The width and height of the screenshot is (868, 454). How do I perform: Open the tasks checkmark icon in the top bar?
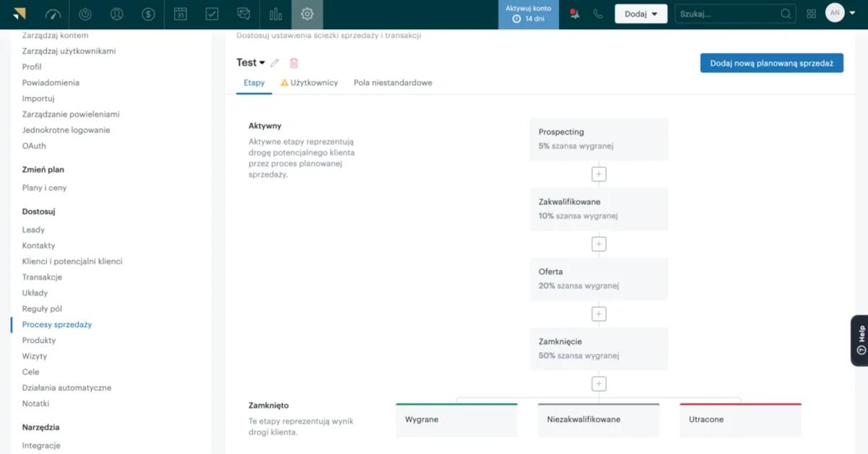point(212,14)
